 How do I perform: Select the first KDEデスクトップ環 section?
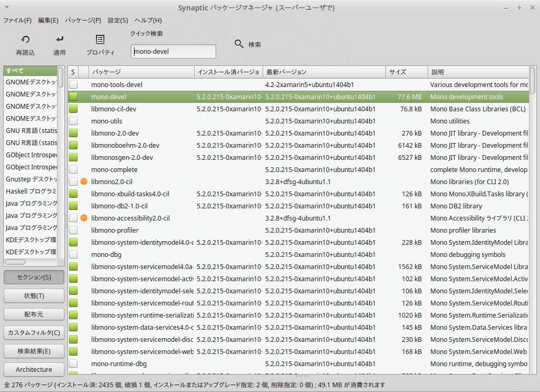coord(30,240)
